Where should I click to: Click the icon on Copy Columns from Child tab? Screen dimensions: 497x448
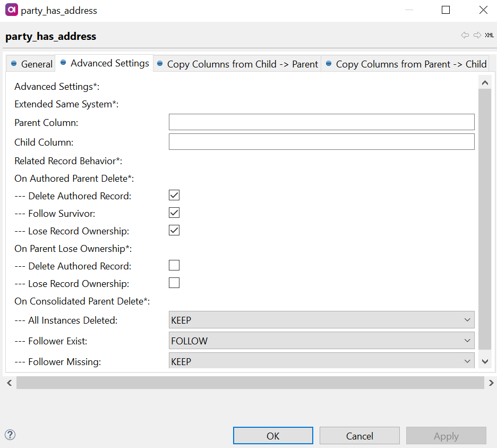pyautogui.click(x=160, y=64)
